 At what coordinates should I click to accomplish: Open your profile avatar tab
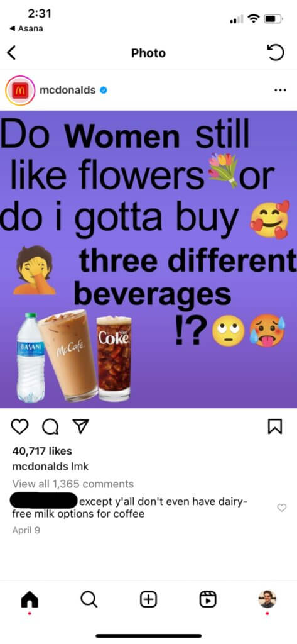[x=267, y=599]
